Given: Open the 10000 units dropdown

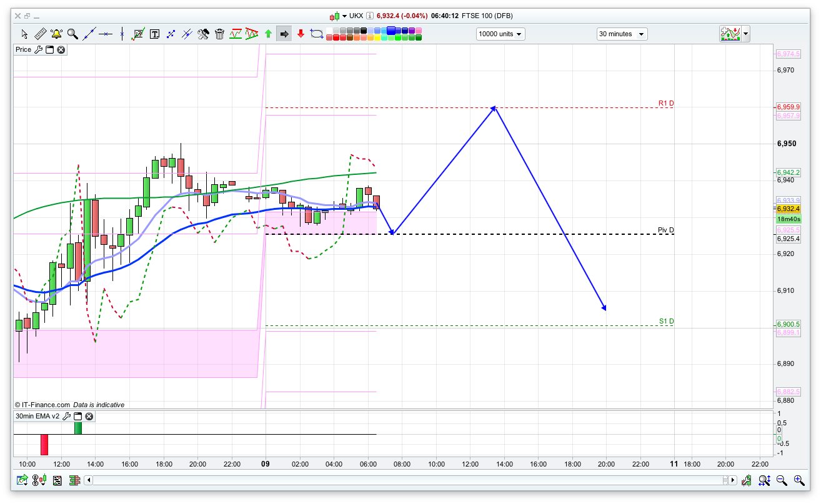Looking at the screenshot, I should (x=500, y=34).
